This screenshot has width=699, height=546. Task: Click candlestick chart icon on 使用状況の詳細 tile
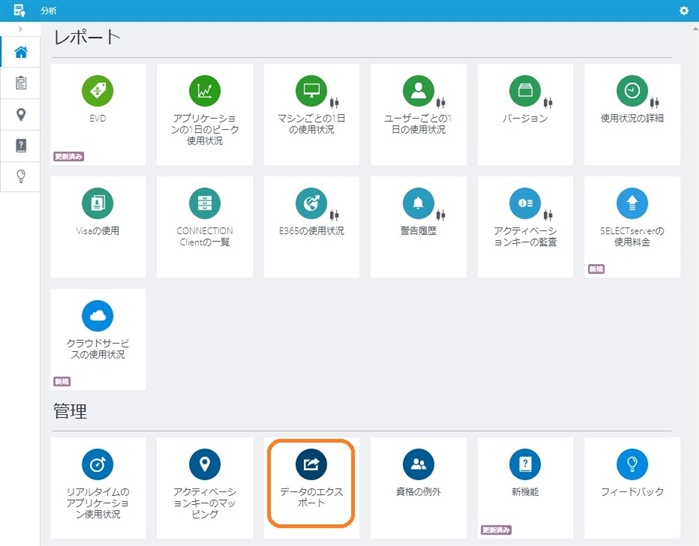pos(654,103)
